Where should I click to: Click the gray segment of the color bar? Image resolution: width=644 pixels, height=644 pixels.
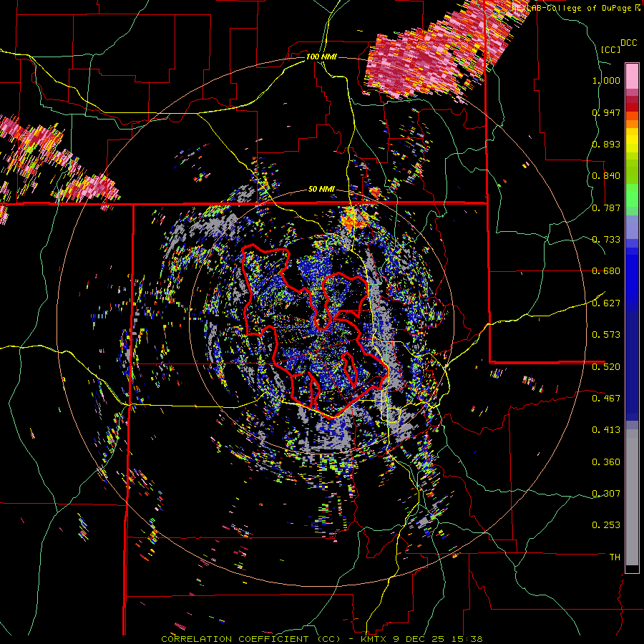click(632, 497)
